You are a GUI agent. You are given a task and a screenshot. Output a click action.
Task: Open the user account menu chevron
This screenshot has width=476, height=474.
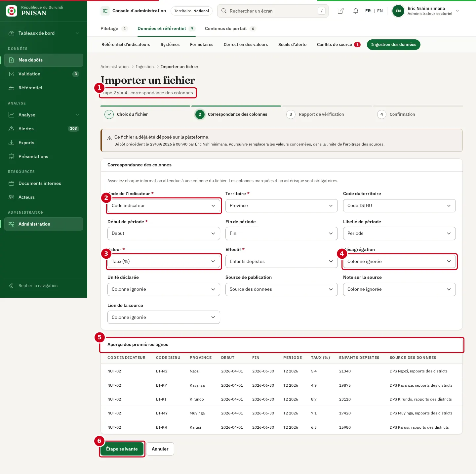457,11
